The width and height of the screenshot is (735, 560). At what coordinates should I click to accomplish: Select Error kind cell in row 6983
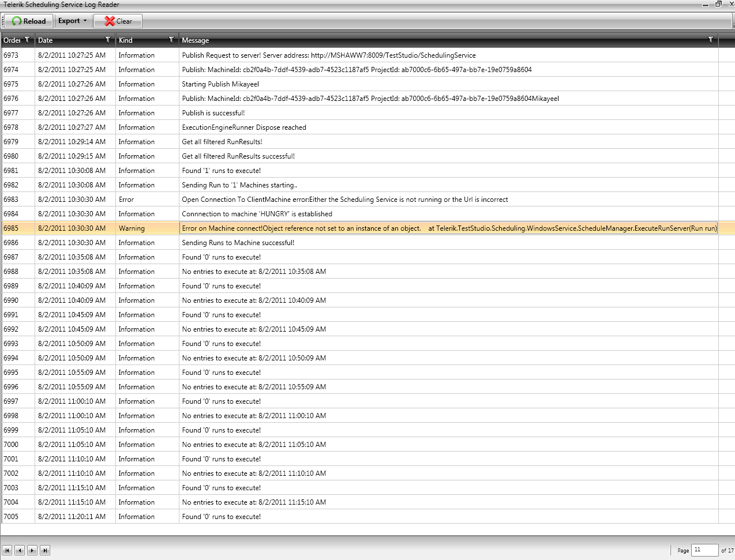click(x=147, y=200)
